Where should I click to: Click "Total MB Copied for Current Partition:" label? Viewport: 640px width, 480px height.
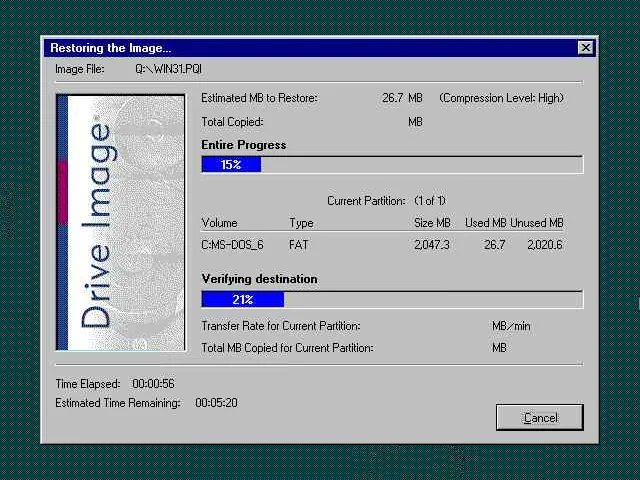[287, 348]
